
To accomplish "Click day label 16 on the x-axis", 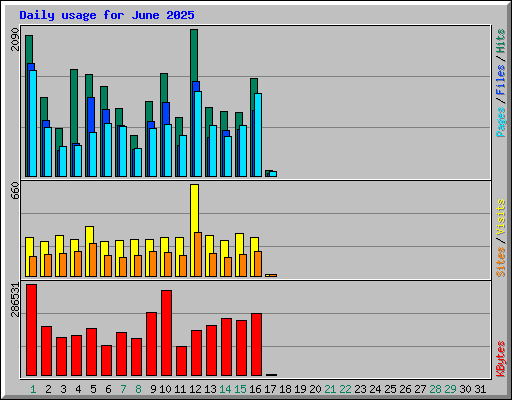I will pyautogui.click(x=255, y=389).
